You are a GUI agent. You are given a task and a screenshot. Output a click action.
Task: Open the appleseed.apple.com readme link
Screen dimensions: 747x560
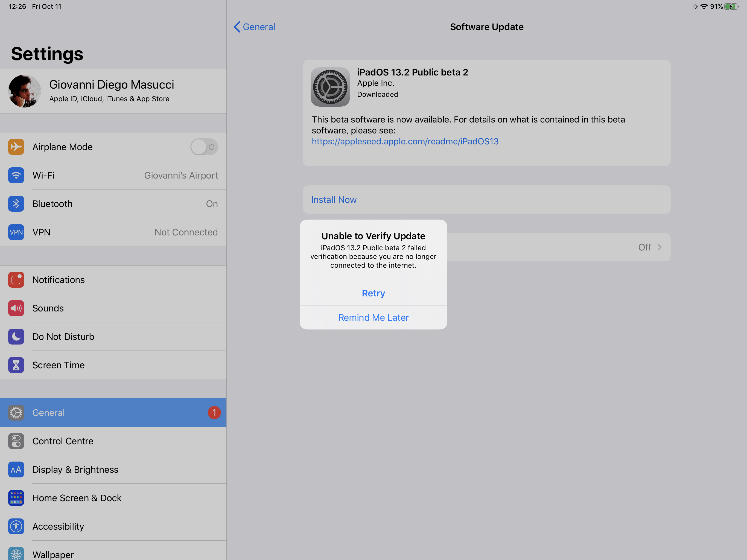click(x=405, y=141)
